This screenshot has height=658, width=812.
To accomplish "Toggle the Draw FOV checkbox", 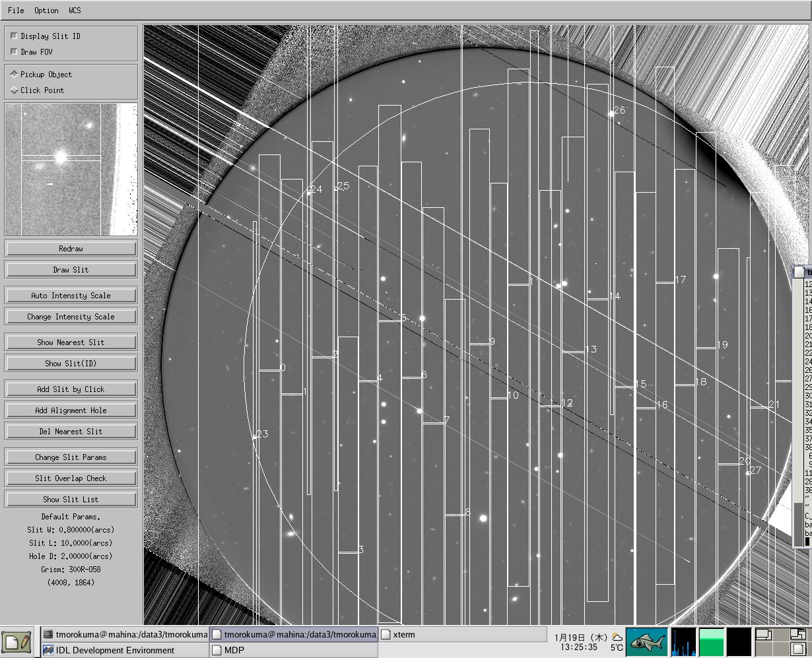I will [x=15, y=52].
